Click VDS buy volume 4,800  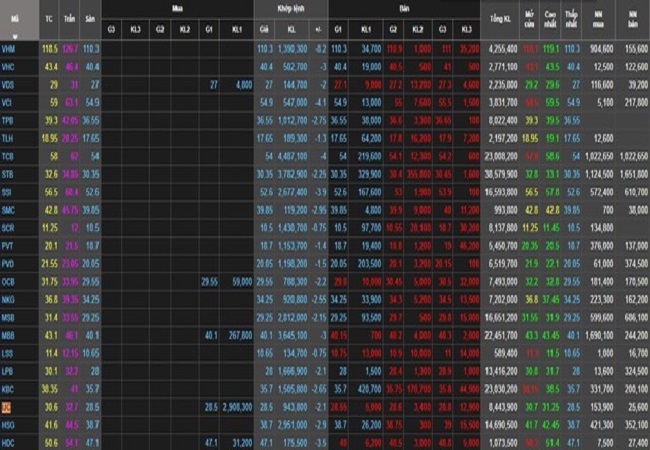(244, 85)
